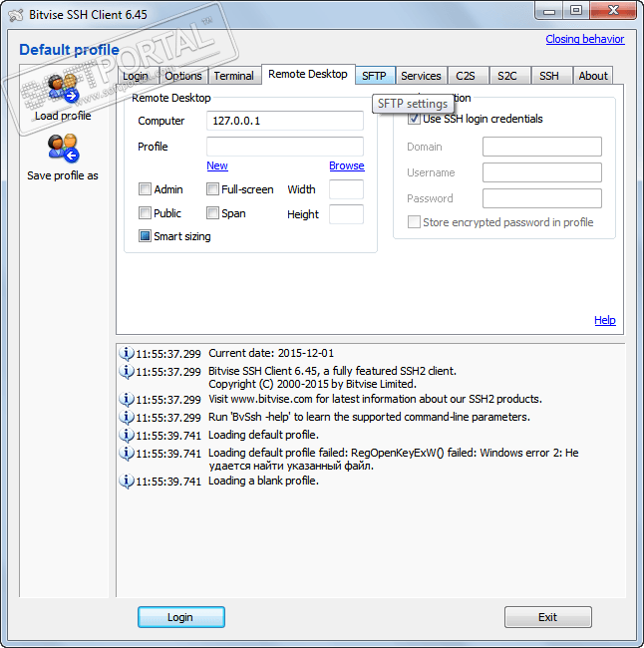Open the About tab
This screenshot has height=648, width=644.
click(593, 76)
